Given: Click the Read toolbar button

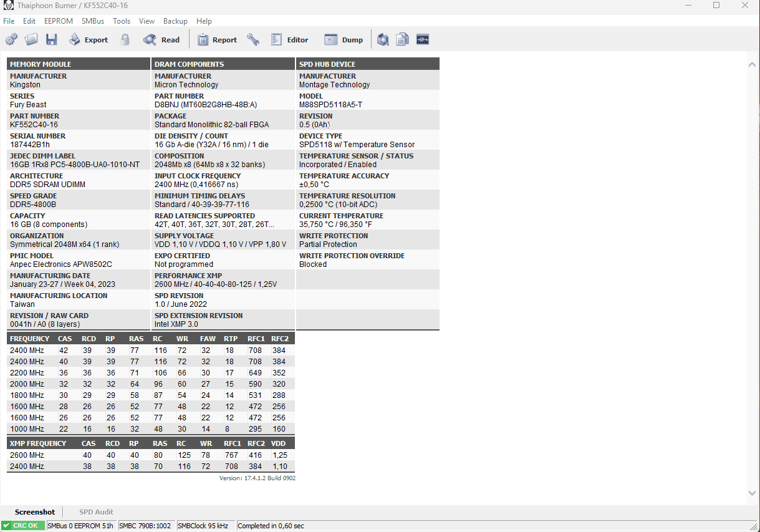Looking at the screenshot, I should [x=161, y=40].
